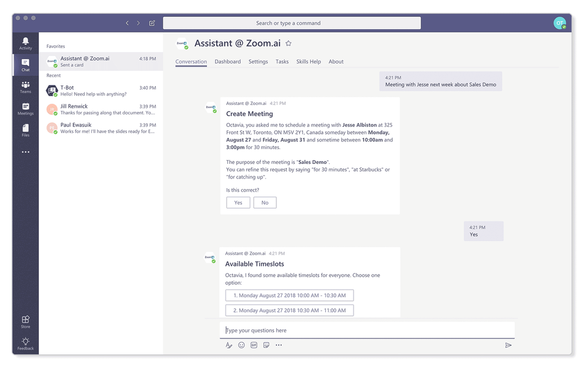Open the Tasks tab
Screen dimensions: 588x369
[282, 61]
